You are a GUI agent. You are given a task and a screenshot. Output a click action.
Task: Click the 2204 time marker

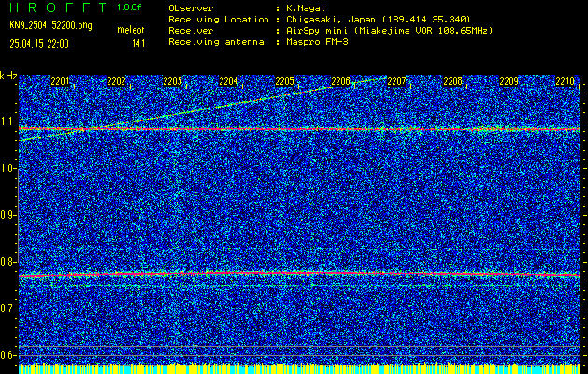228,81
